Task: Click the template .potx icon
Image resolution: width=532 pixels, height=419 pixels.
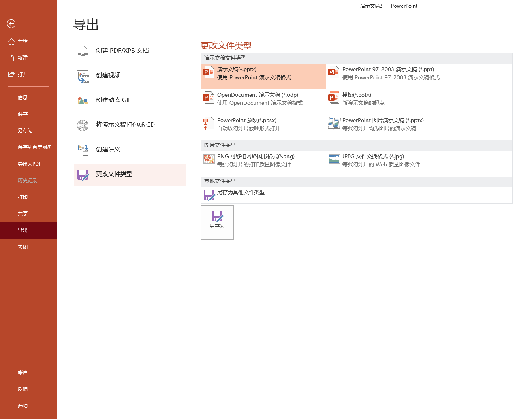Action: pyautogui.click(x=334, y=98)
